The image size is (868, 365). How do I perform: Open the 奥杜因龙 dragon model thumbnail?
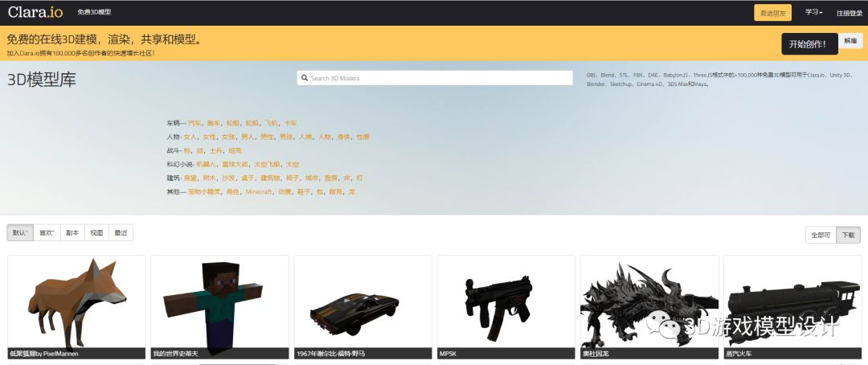click(649, 307)
